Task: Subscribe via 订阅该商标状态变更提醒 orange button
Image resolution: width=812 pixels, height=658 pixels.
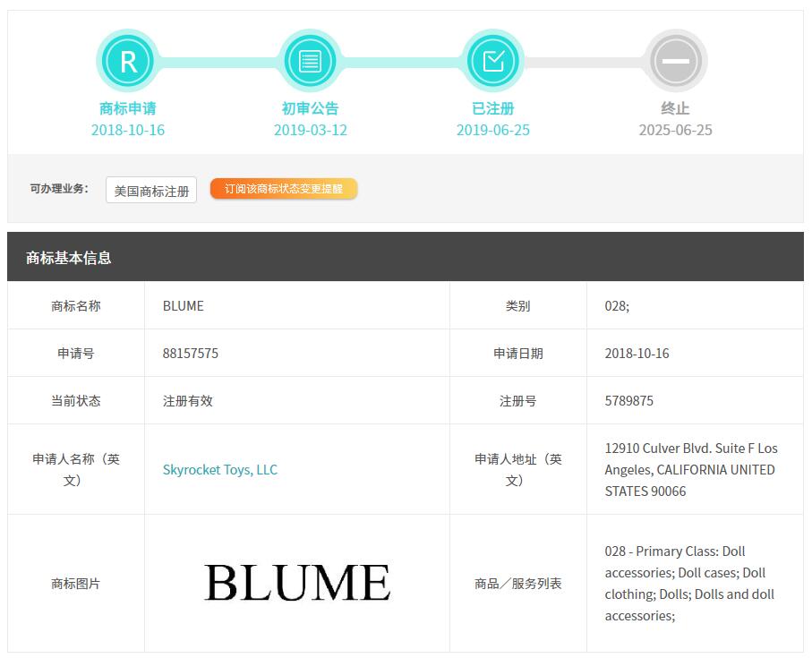Action: coord(284,188)
